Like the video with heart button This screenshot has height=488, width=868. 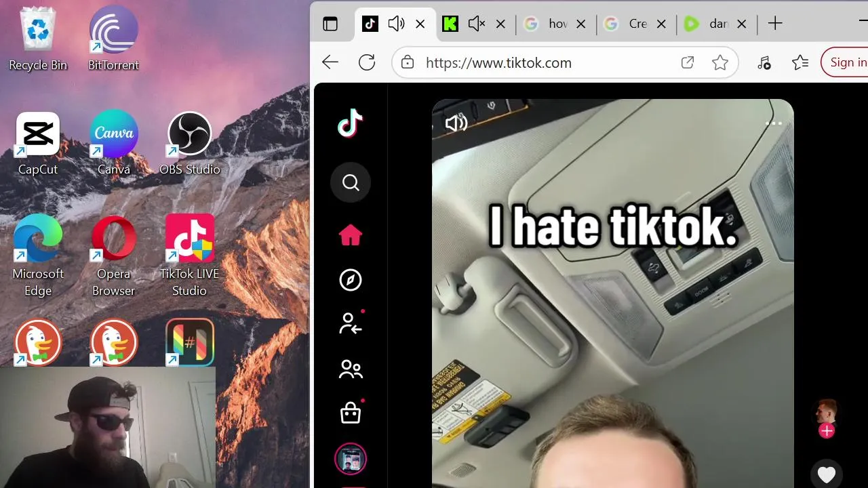pyautogui.click(x=826, y=474)
